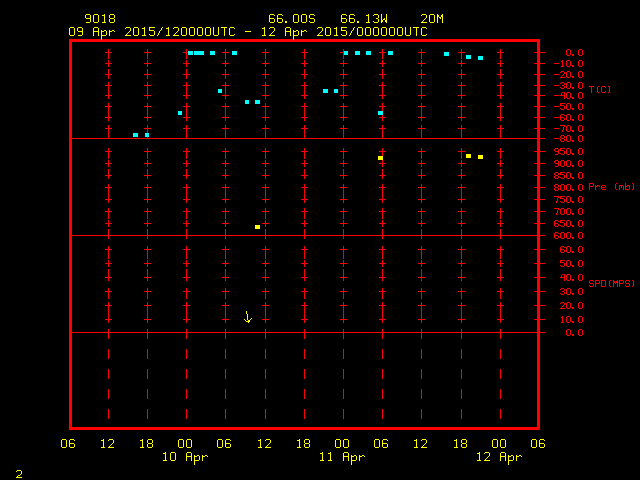Click the rightmost yellow pressure data point
This screenshot has width=640, height=480.
click(x=480, y=157)
